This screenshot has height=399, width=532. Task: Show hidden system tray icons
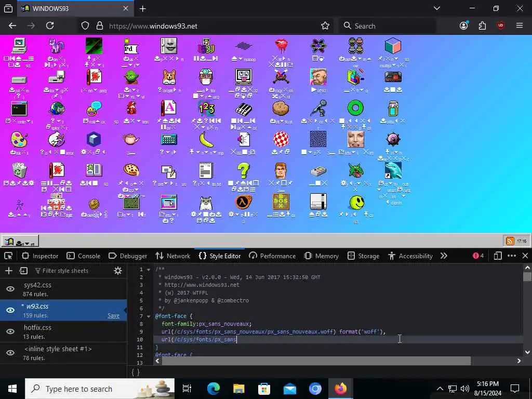click(440, 389)
